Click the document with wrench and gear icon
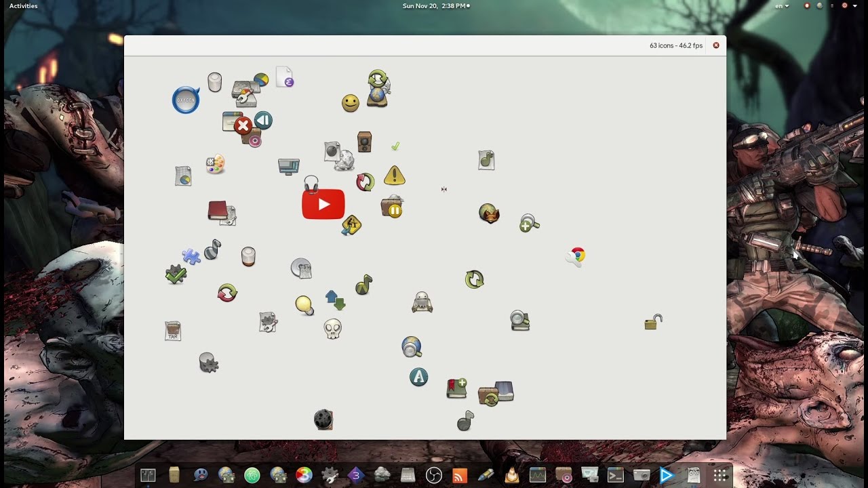 (x=268, y=322)
